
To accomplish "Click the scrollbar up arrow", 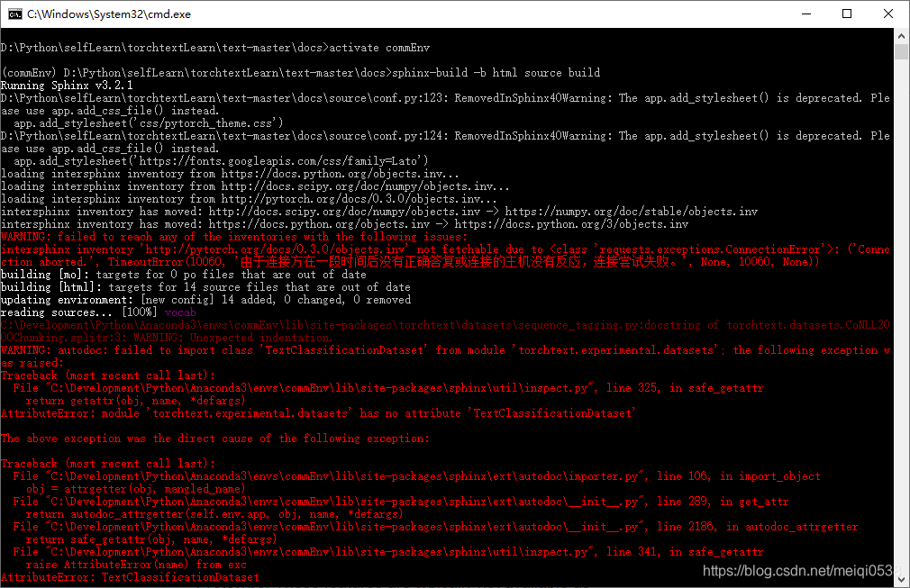I will 901,36.
